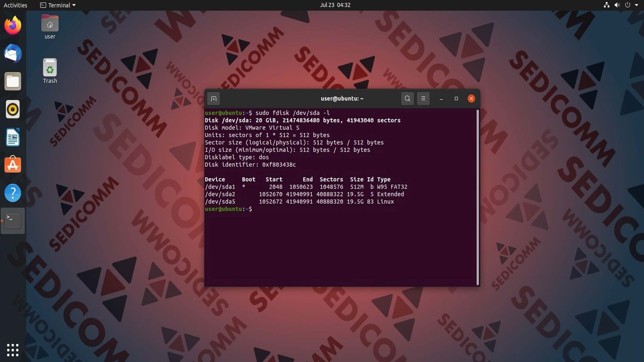Click the network status icon
The image size is (644, 362).
606,5
